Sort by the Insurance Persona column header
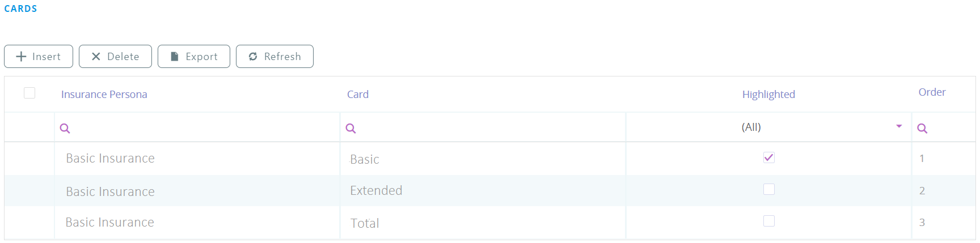The width and height of the screenshot is (980, 243). [x=104, y=95]
